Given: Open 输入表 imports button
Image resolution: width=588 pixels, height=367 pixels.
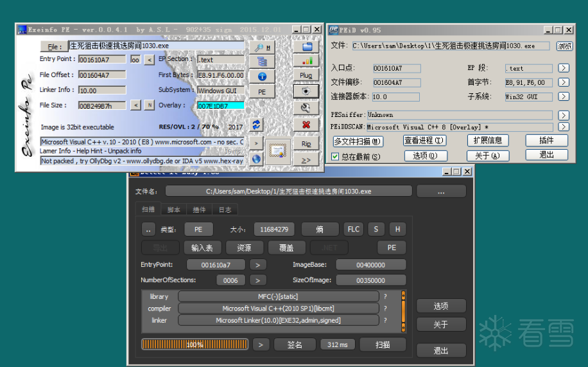Looking at the screenshot, I should point(202,248).
